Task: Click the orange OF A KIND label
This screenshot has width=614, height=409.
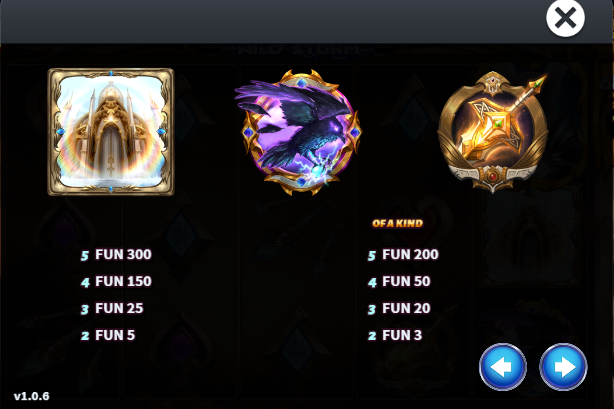Action: pos(397,223)
